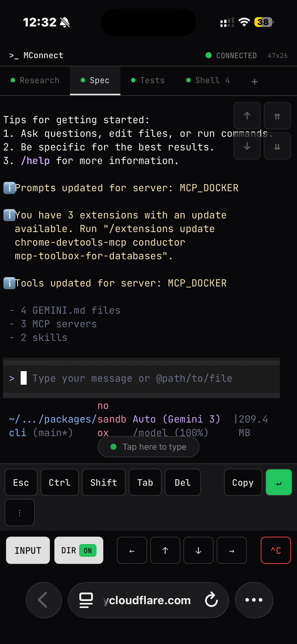
Task: Jump to top with double up arrow
Action: point(277,116)
